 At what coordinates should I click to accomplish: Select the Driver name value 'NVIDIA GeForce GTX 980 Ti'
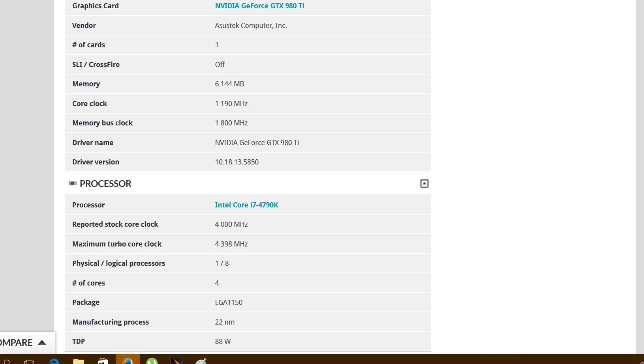(257, 143)
